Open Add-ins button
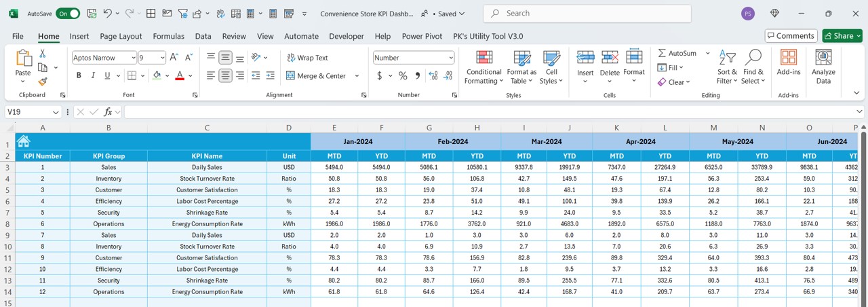Image resolution: width=868 pixels, height=307 pixels. [x=789, y=62]
